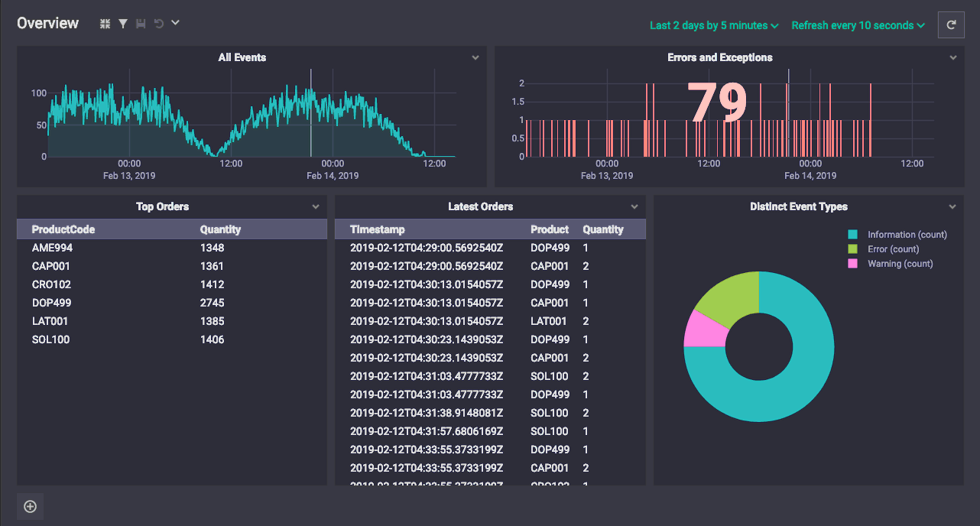Sort Latest Orders by Product column header
This screenshot has height=526, width=980.
550,229
